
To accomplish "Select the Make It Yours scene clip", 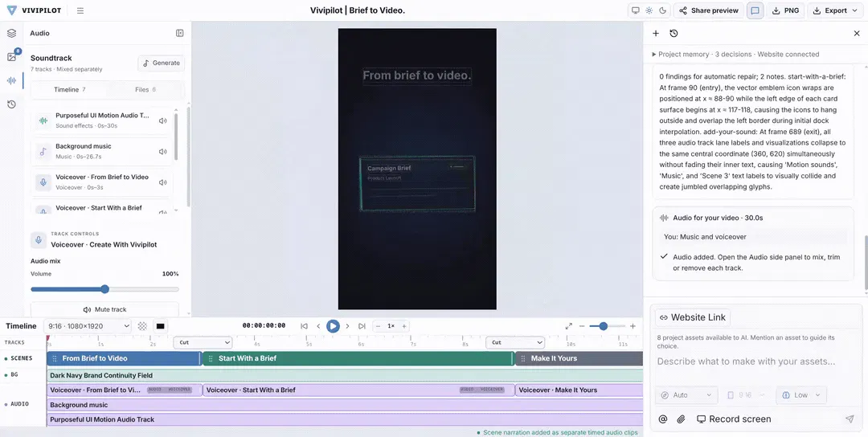I will point(579,358).
